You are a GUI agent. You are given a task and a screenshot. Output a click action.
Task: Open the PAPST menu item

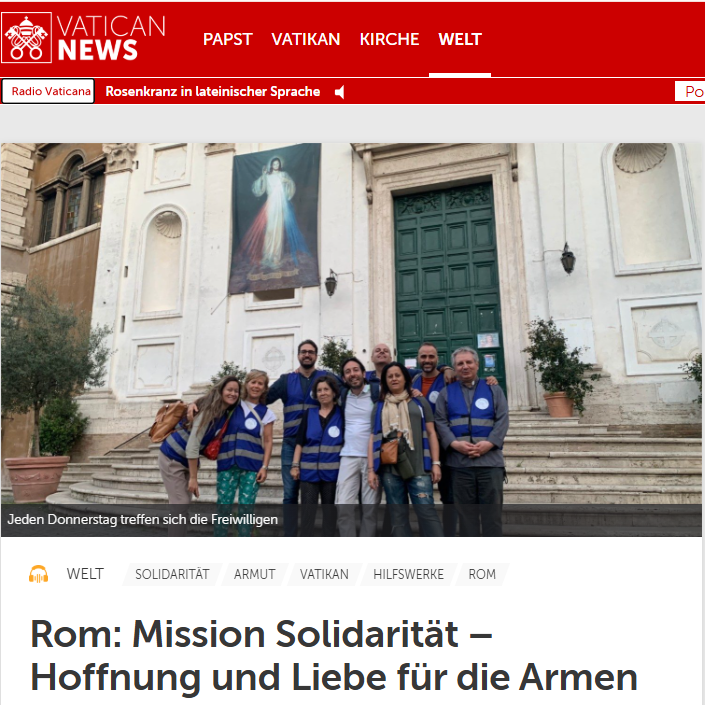click(228, 39)
